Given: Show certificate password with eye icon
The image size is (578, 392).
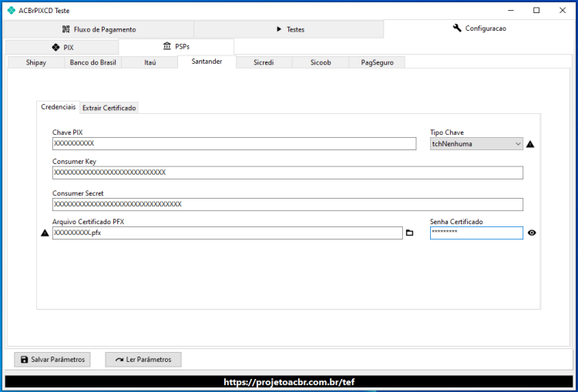Looking at the screenshot, I should pyautogui.click(x=532, y=233).
